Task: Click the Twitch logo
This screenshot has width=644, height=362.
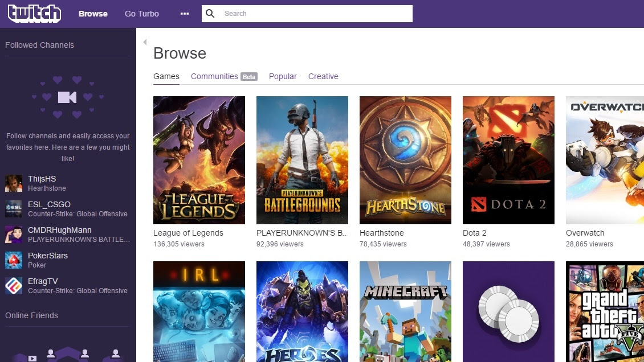Action: [x=35, y=14]
